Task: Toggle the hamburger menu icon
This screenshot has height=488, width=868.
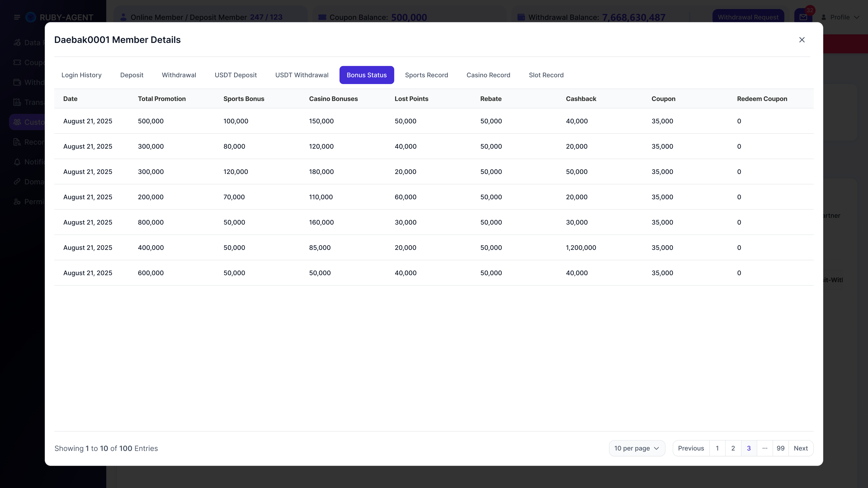Action: point(17,17)
